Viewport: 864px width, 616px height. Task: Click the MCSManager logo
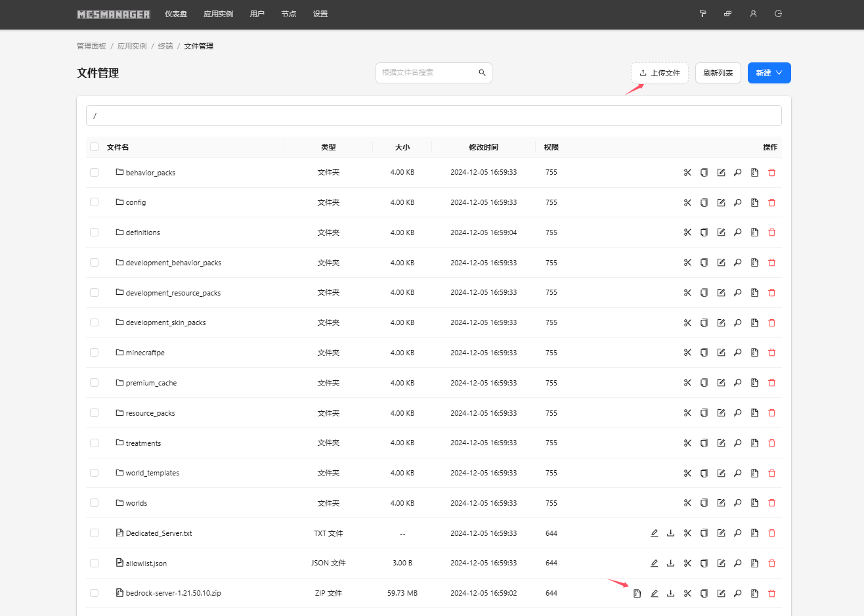point(114,14)
